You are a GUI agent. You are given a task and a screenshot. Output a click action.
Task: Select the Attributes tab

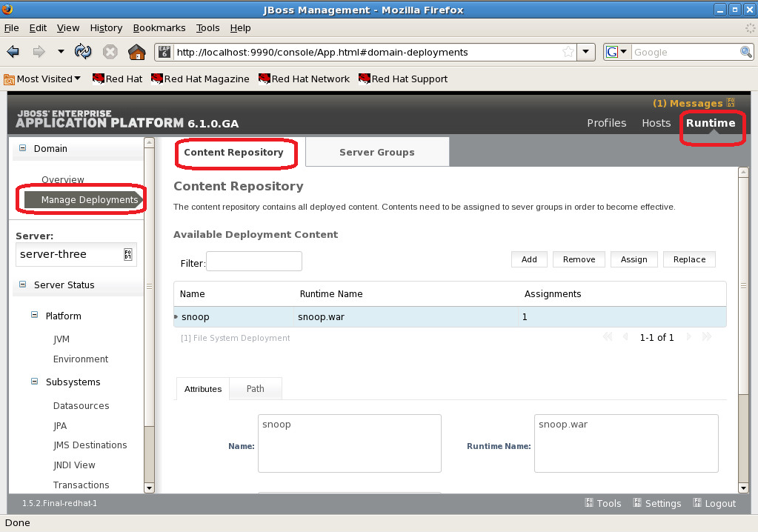[x=203, y=389]
